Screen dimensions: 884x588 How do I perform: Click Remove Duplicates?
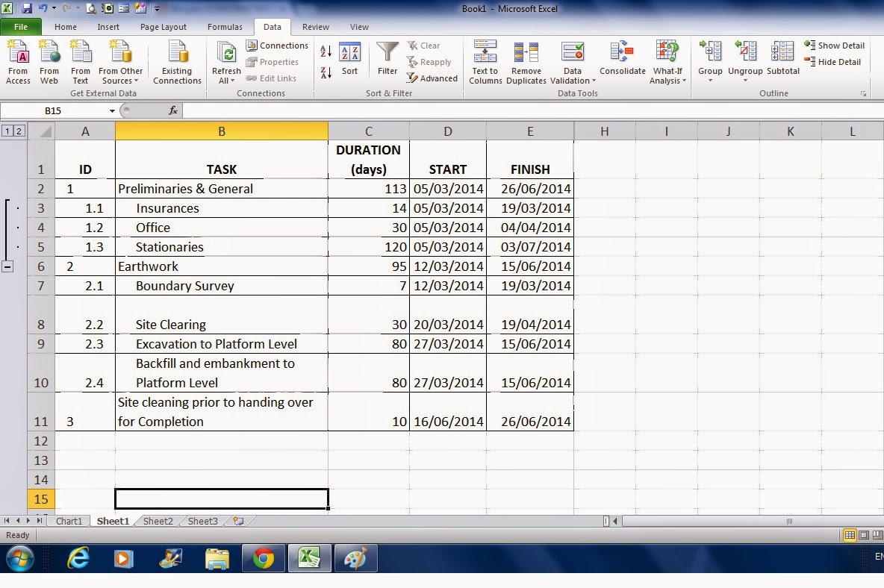click(526, 62)
